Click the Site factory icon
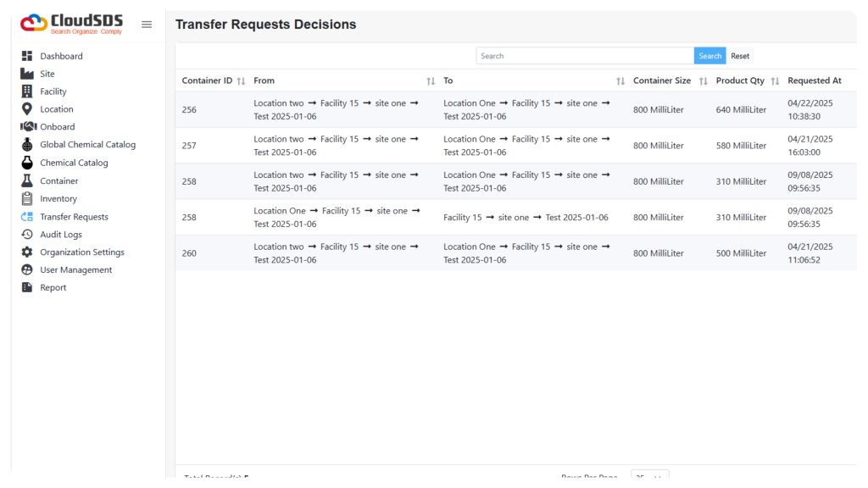Image resolution: width=868 pixels, height=488 pixels. click(x=26, y=74)
